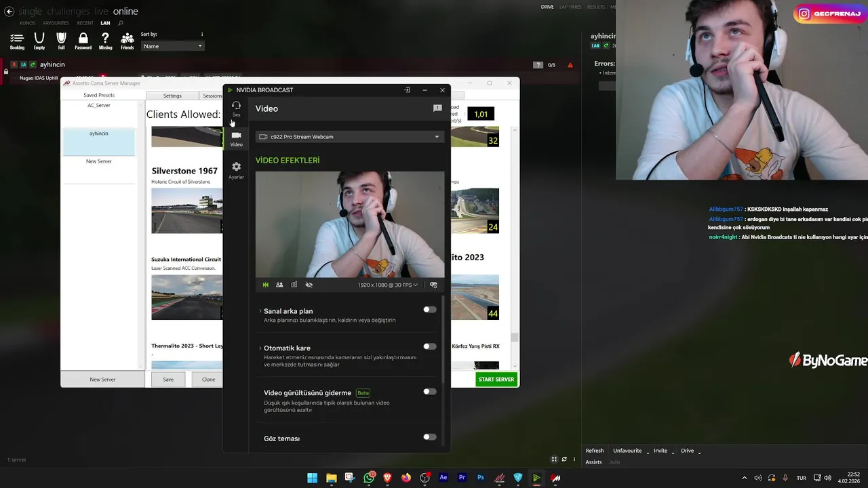Click the back arrow in Content Manager
The height and width of the screenshot is (488, 868).
(x=9, y=12)
